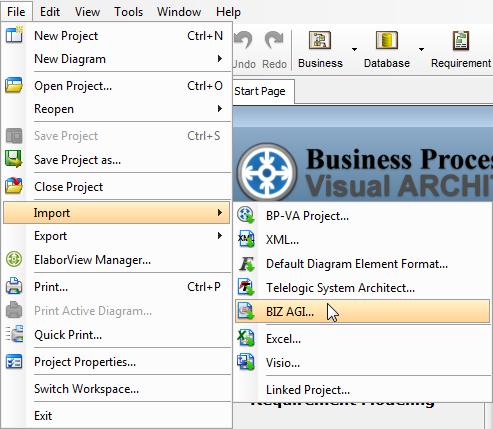Click the Business Process Visual Architect logo

(267, 172)
